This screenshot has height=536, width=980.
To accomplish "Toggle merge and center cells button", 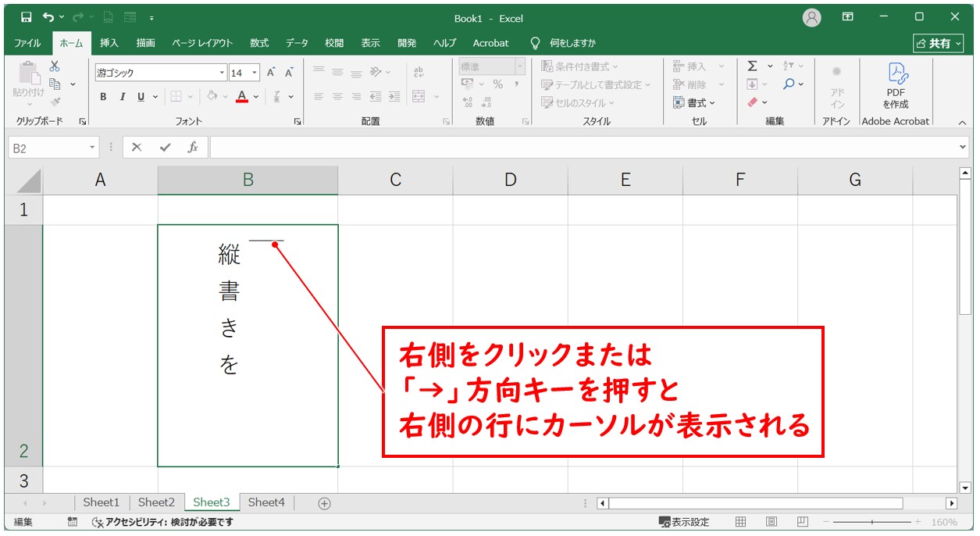I will [x=419, y=97].
